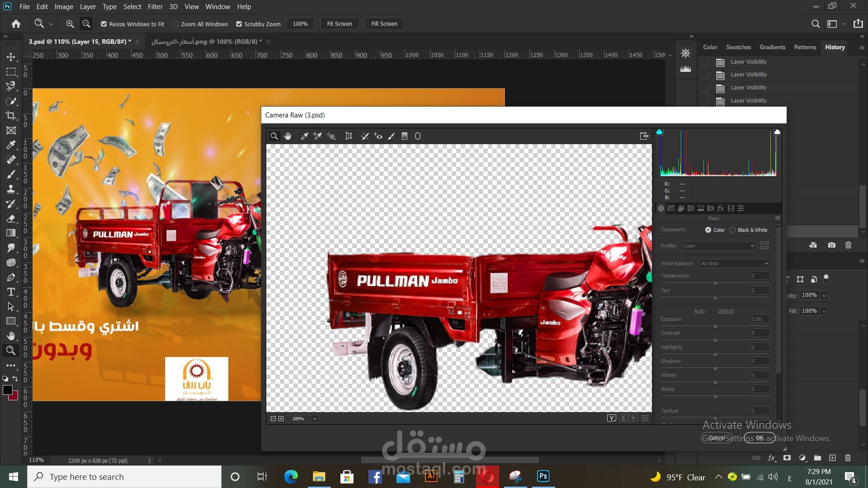Switch to the Swatches panel tab
Screen dimensions: 868x488
click(738, 47)
